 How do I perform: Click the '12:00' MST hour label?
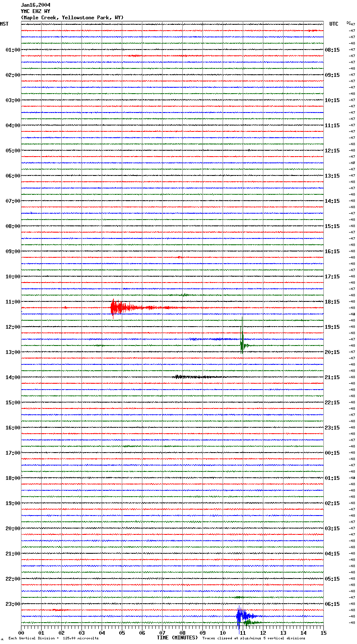13,327
